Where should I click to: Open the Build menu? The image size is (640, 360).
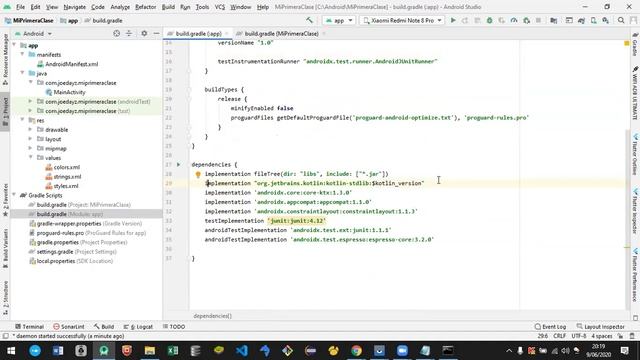(168, 7)
